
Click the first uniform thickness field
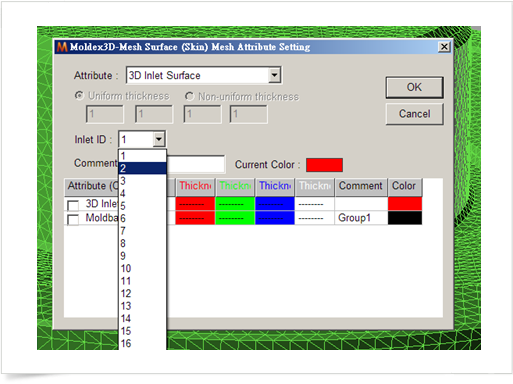[105, 114]
